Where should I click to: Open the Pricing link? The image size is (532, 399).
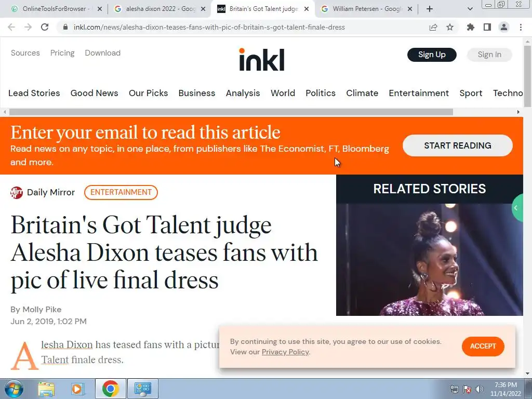[62, 53]
